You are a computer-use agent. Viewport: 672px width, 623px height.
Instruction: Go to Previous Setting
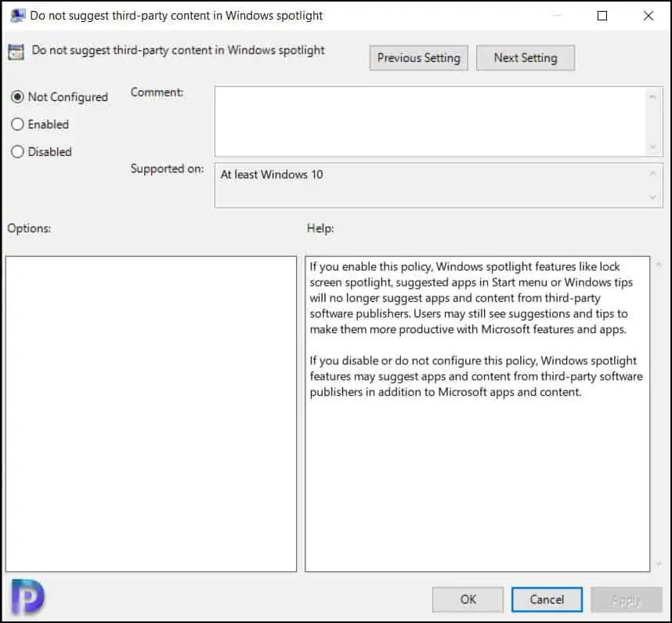coord(419,58)
